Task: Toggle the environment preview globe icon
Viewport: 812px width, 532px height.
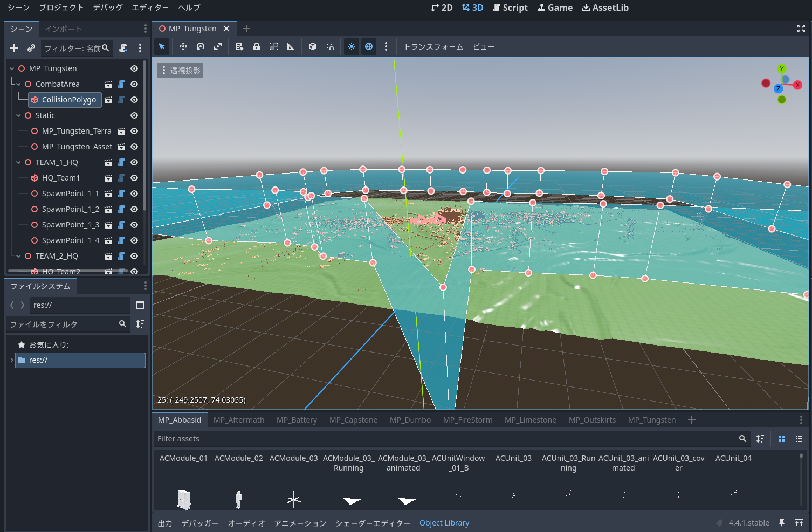Action: tap(369, 47)
